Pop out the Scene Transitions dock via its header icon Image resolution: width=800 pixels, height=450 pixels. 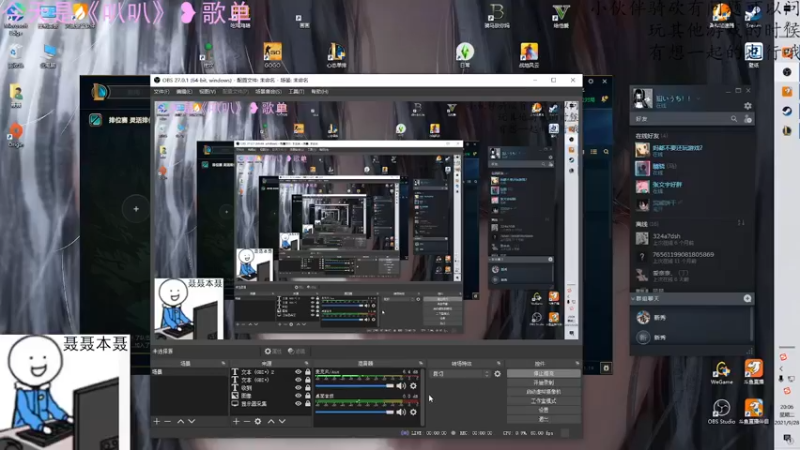click(x=499, y=363)
